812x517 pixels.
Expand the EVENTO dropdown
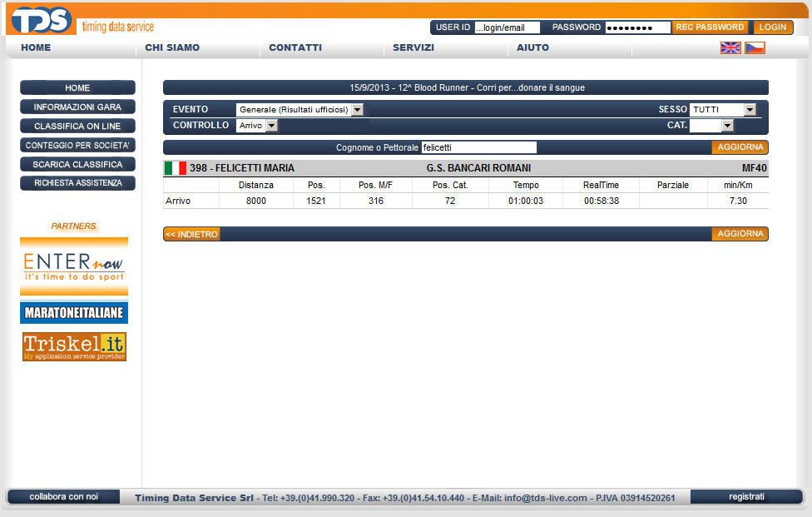pos(357,110)
